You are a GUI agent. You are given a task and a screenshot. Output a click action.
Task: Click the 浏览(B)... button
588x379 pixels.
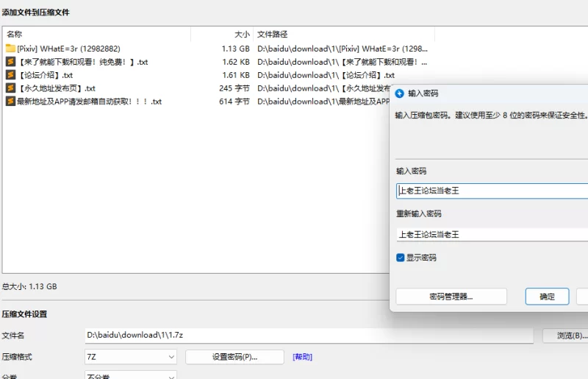566,336
